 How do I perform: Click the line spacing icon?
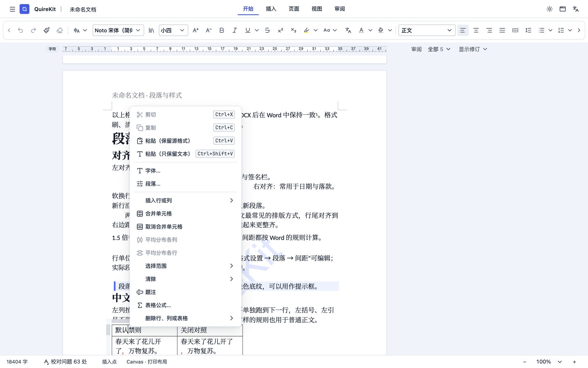528,30
